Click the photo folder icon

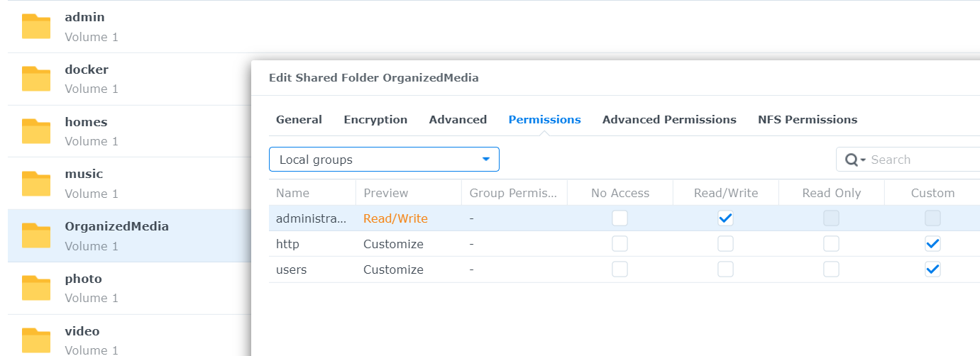pos(36,288)
